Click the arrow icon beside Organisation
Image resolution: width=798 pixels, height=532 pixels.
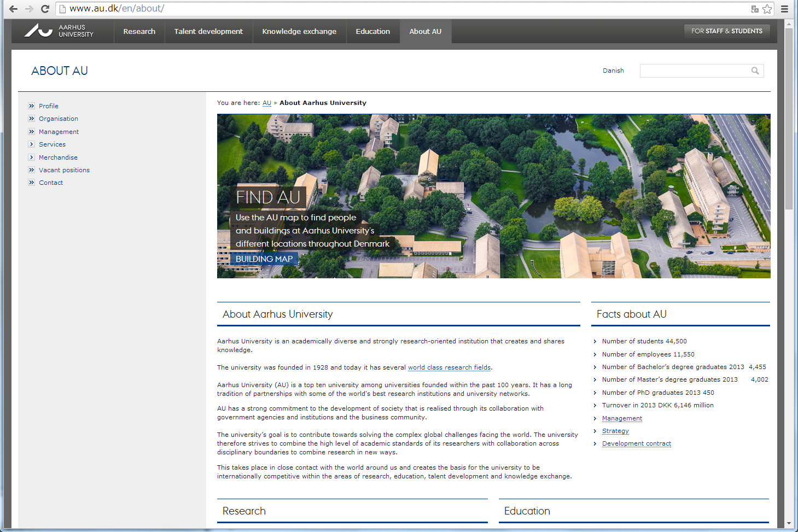pos(31,119)
